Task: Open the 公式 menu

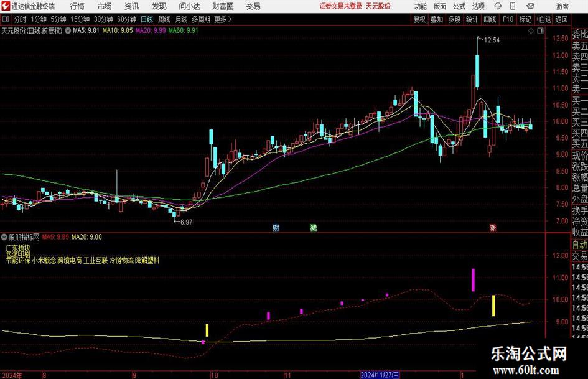Action: tap(459, 6)
